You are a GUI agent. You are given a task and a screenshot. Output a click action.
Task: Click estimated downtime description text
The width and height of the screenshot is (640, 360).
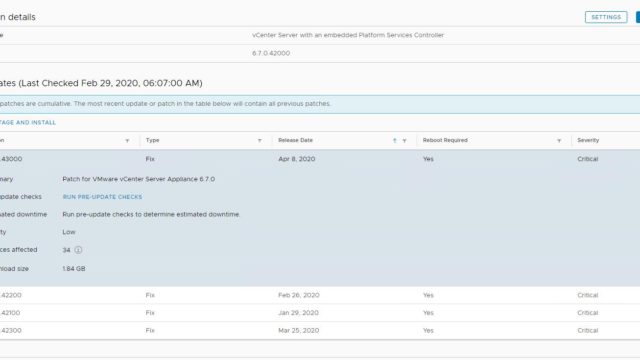coord(151,214)
